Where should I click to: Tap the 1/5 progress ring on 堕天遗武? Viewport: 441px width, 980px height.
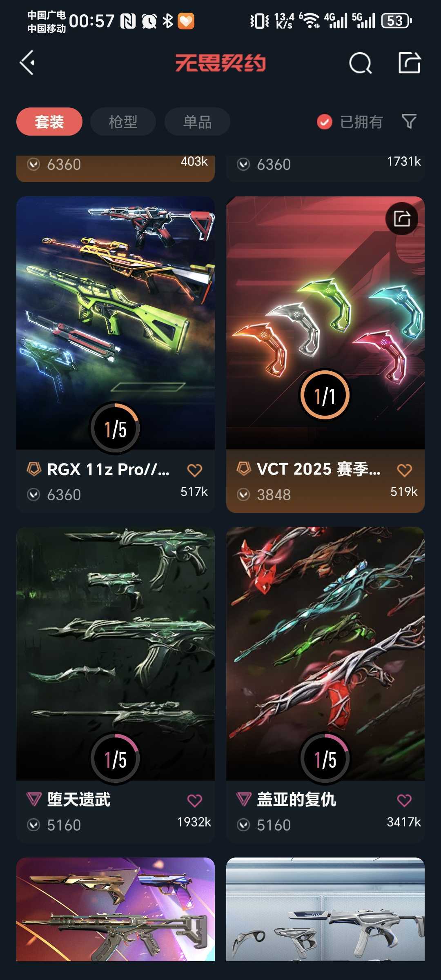click(115, 759)
